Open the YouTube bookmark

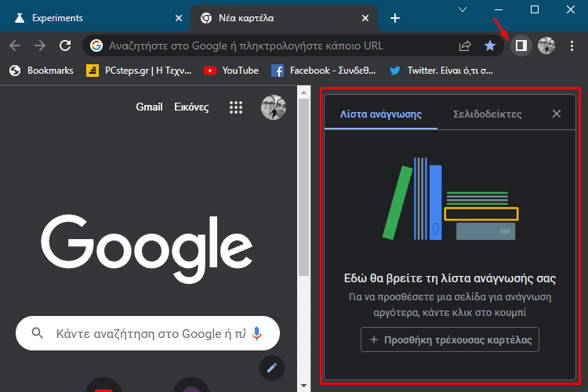(231, 71)
